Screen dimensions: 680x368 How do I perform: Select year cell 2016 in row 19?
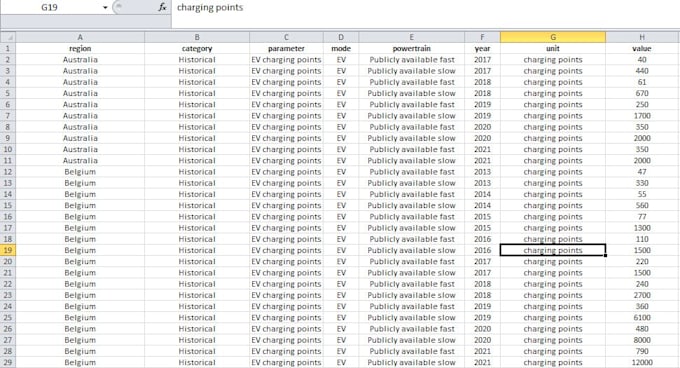482,250
